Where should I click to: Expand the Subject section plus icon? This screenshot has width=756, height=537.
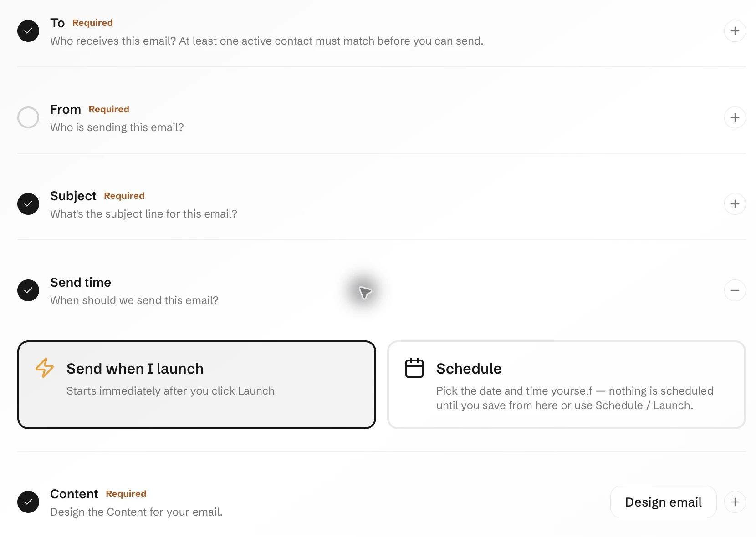(x=735, y=204)
